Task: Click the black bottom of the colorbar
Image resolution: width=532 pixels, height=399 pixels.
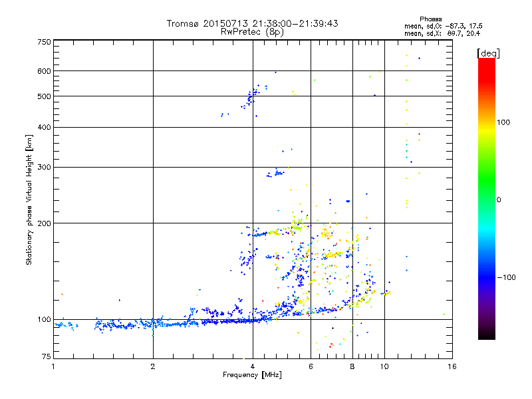Action: click(x=487, y=335)
